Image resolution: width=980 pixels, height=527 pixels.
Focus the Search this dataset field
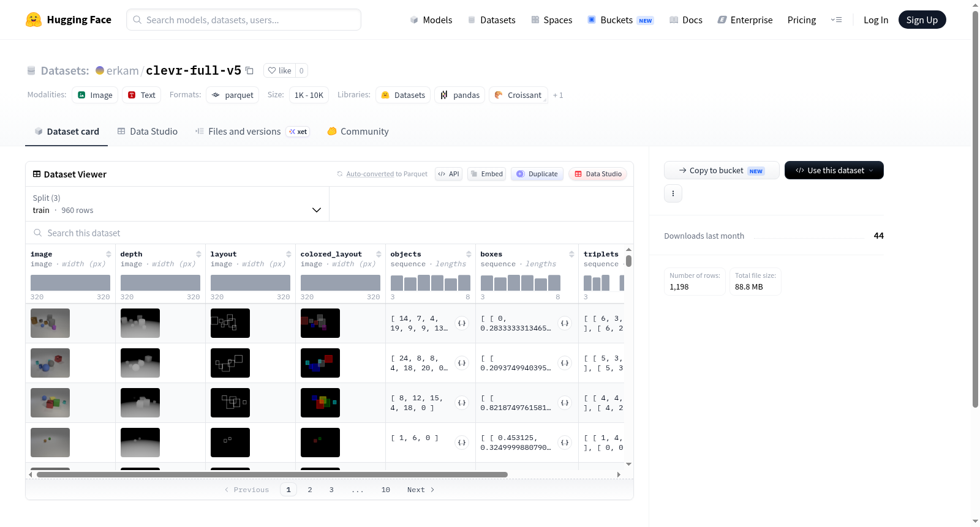click(330, 233)
